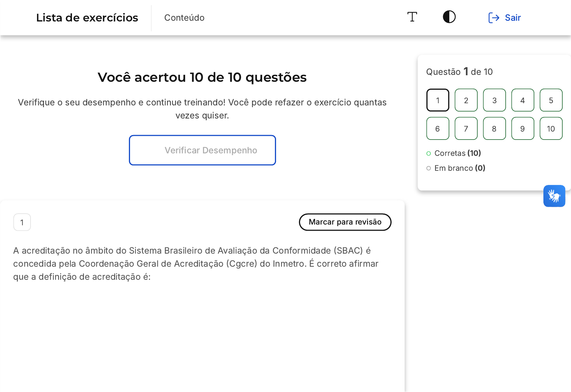Open the Conteúdo menu item

click(x=184, y=18)
